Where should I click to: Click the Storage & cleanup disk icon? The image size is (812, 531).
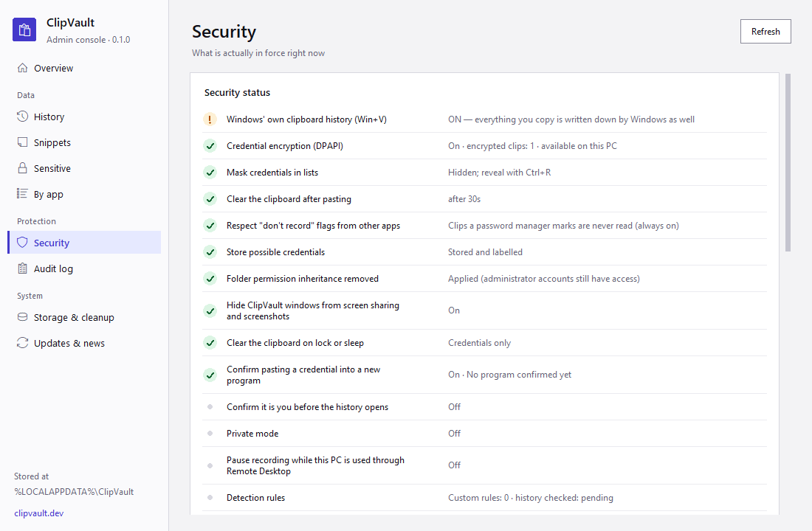coord(22,317)
